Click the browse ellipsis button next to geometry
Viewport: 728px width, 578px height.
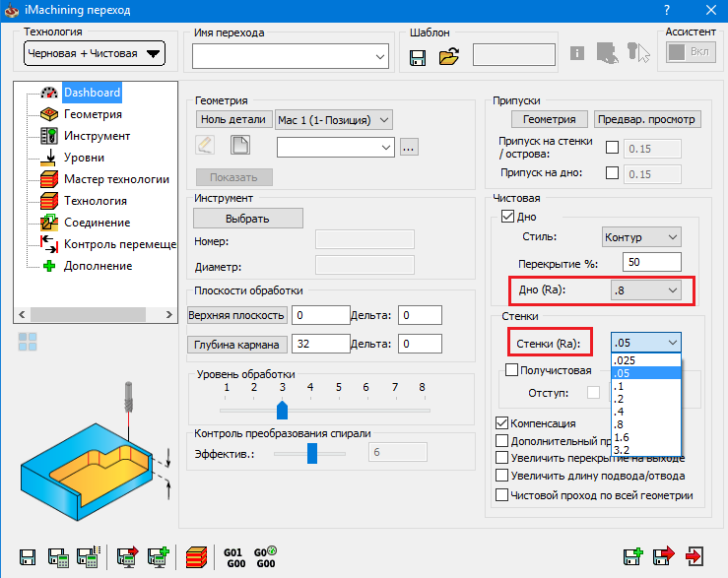pos(409,147)
